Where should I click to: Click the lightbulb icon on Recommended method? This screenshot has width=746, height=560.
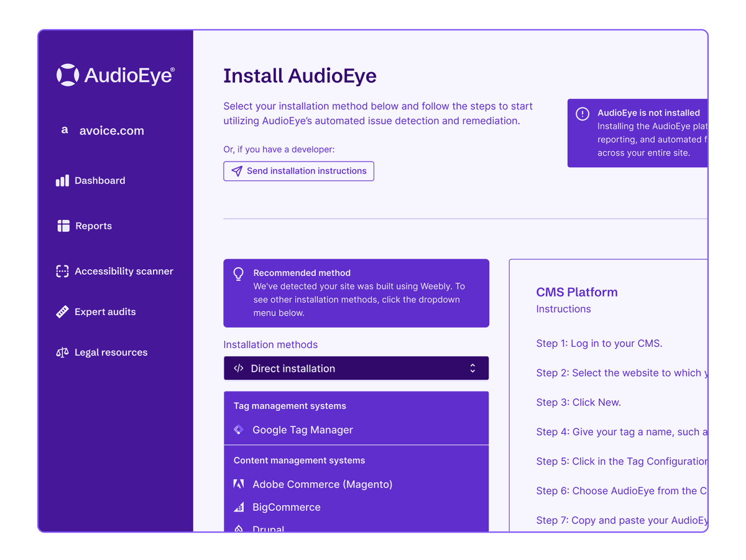pyautogui.click(x=238, y=273)
